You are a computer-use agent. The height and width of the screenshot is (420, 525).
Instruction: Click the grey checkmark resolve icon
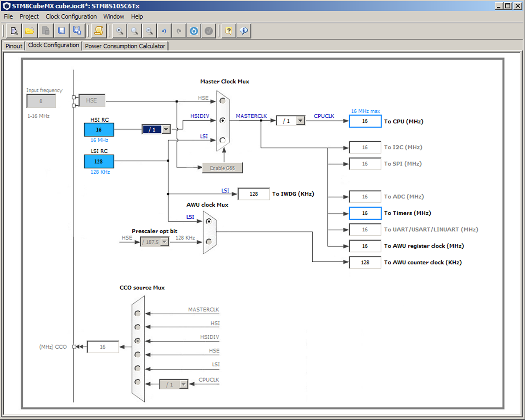(209, 31)
